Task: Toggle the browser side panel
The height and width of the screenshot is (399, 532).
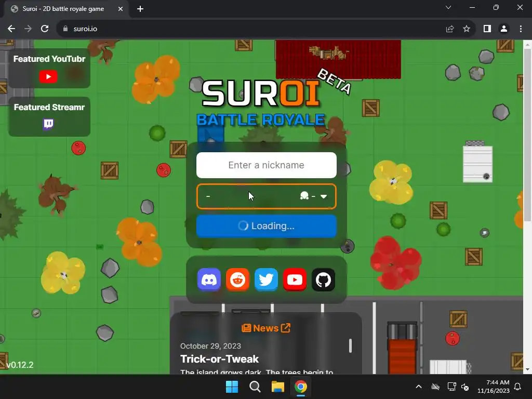Action: (x=487, y=29)
